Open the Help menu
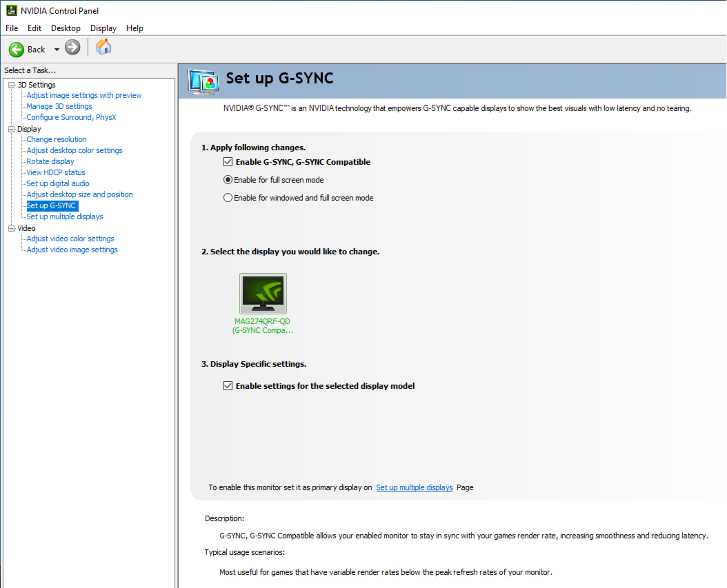This screenshot has width=727, height=588. (x=135, y=28)
